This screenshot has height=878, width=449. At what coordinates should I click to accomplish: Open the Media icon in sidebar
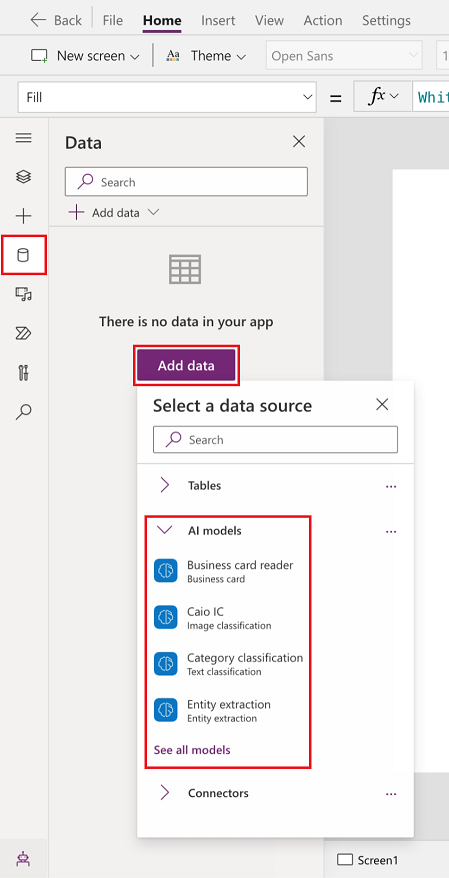(x=24, y=294)
